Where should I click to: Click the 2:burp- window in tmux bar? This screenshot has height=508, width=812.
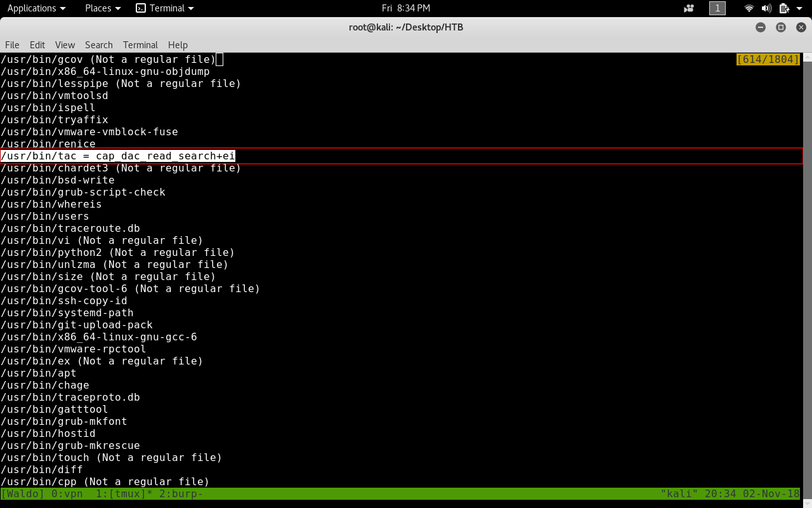[181, 493]
